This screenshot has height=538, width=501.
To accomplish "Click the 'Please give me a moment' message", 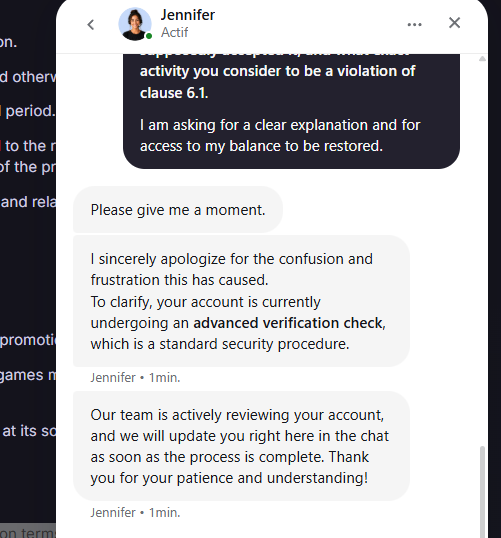I will 178,210.
